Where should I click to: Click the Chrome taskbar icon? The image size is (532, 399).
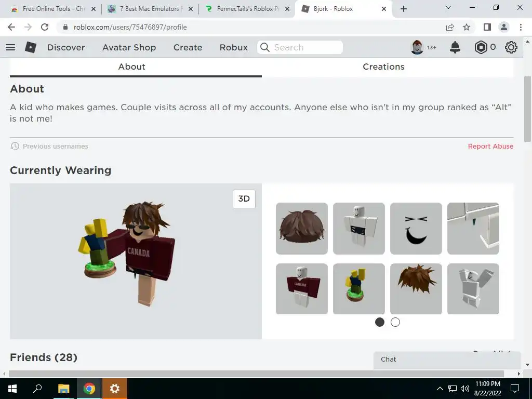(89, 389)
